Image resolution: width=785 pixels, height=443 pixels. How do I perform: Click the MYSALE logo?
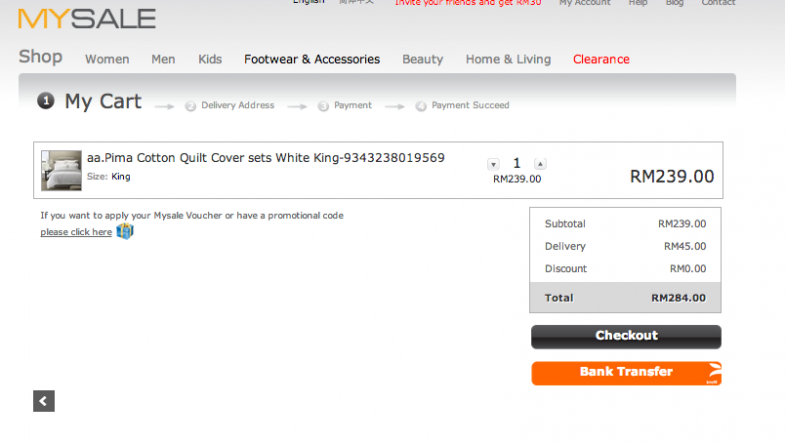pyautogui.click(x=87, y=19)
